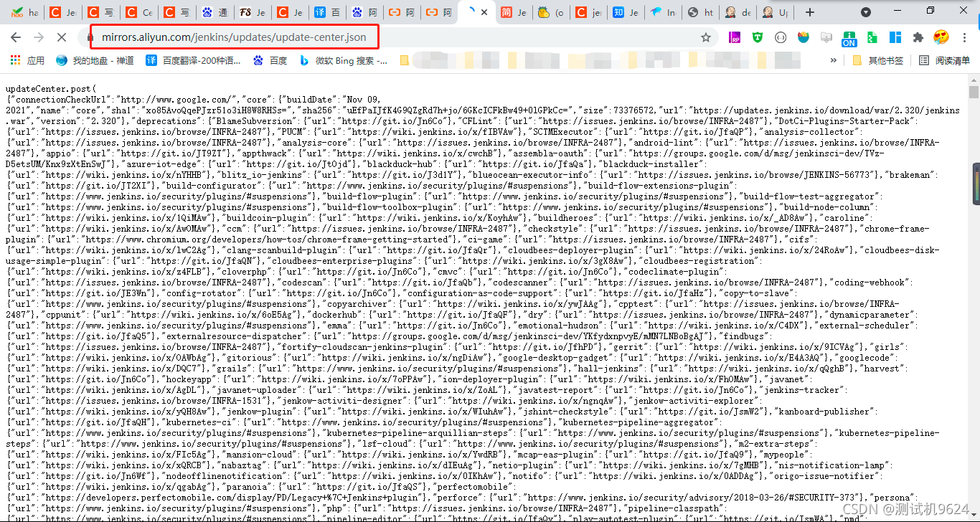
Task: Switch to the Jenkins 'Up' tab
Action: (x=775, y=12)
